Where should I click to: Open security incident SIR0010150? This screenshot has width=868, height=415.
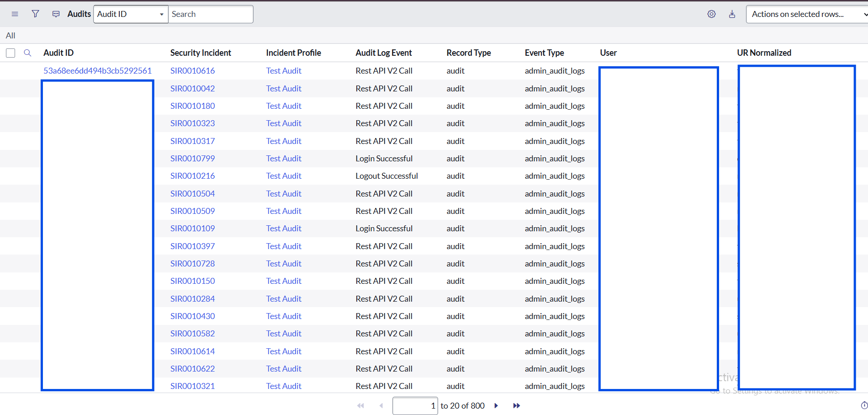click(x=192, y=281)
